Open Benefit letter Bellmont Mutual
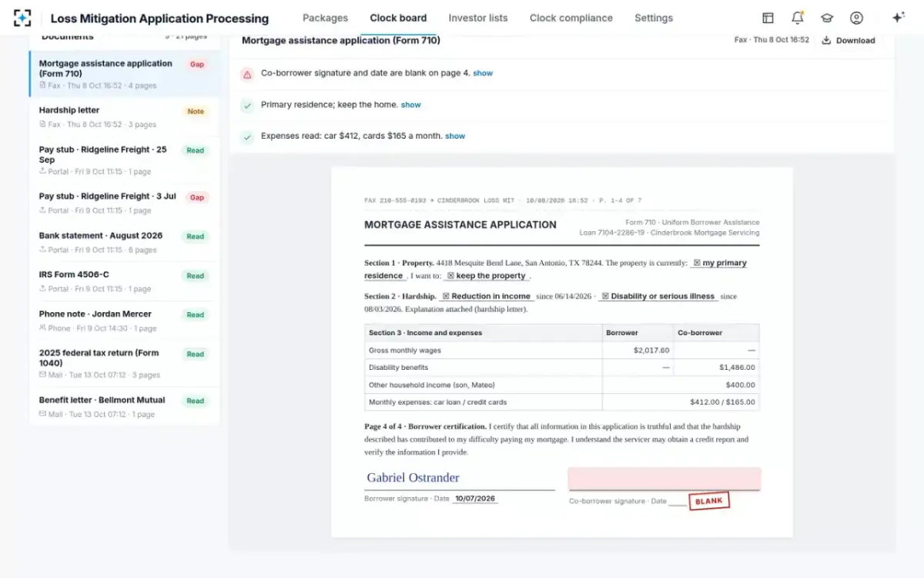The image size is (924, 578). [x=125, y=407]
